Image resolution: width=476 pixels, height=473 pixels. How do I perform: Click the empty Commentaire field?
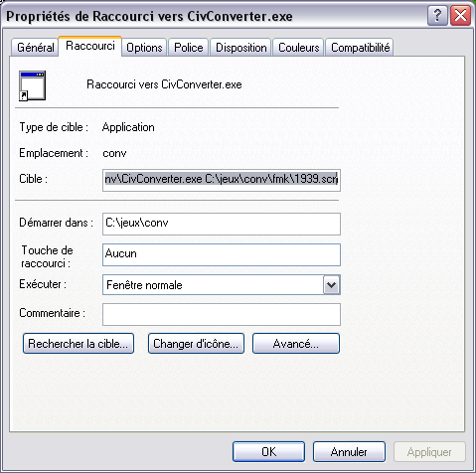[x=222, y=314]
